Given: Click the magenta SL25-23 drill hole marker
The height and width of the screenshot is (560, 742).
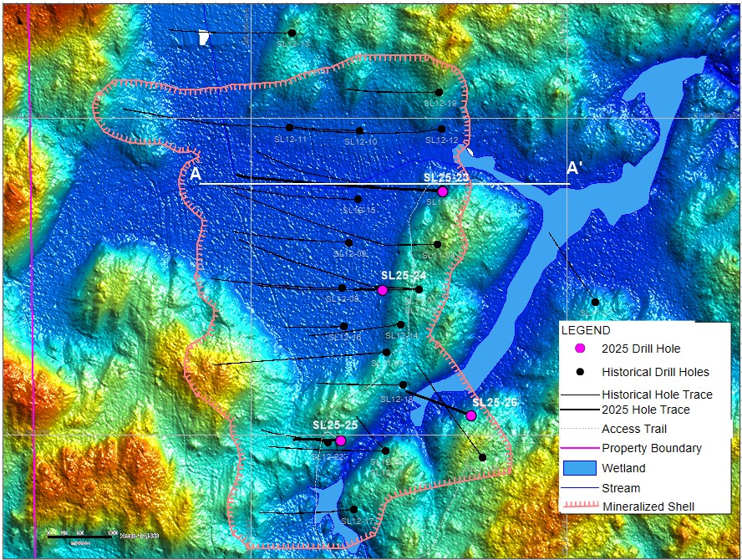Looking at the screenshot, I should click(443, 191).
